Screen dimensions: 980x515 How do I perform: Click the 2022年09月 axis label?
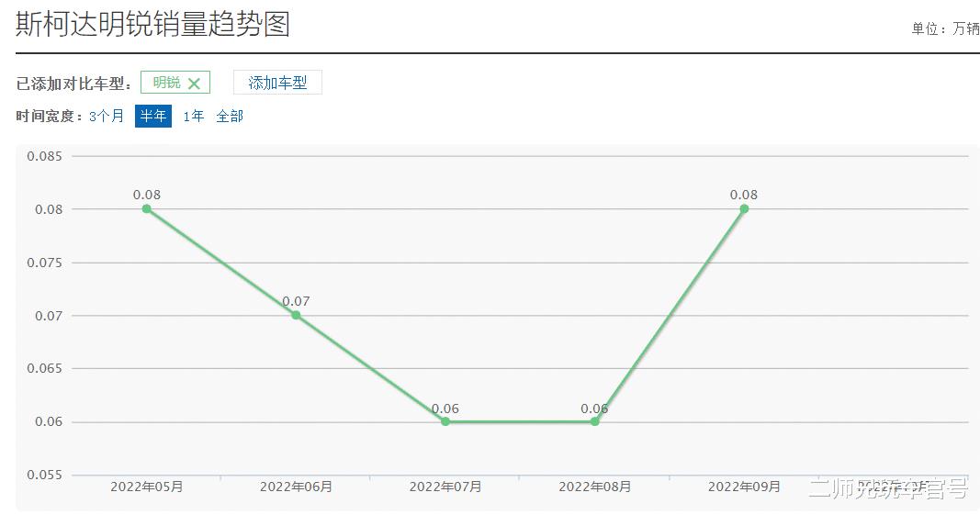point(744,487)
